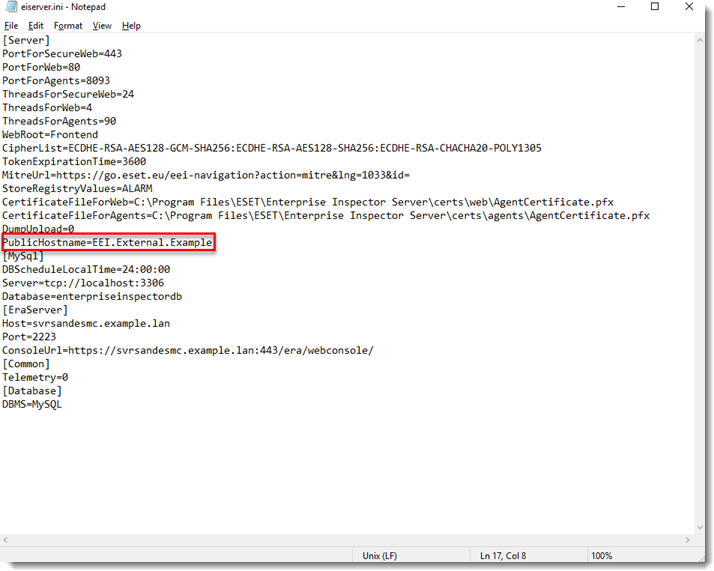
Task: Click the eiserver.ini - Notepad window title
Action: click(x=63, y=7)
